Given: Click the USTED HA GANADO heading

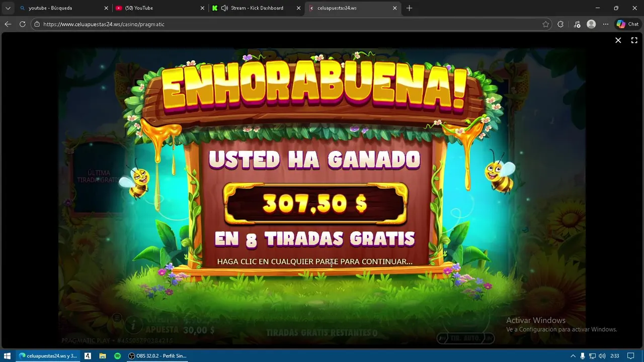Looking at the screenshot, I should click(x=314, y=160).
